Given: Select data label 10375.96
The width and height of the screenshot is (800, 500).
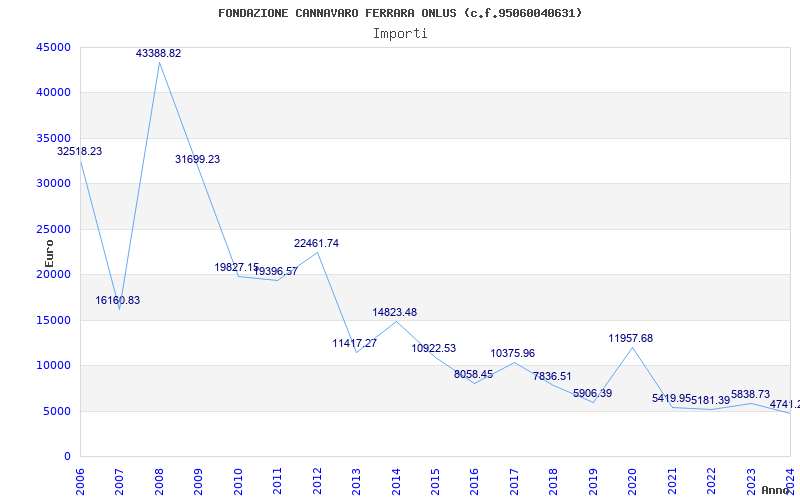Looking at the screenshot, I should click(513, 354).
